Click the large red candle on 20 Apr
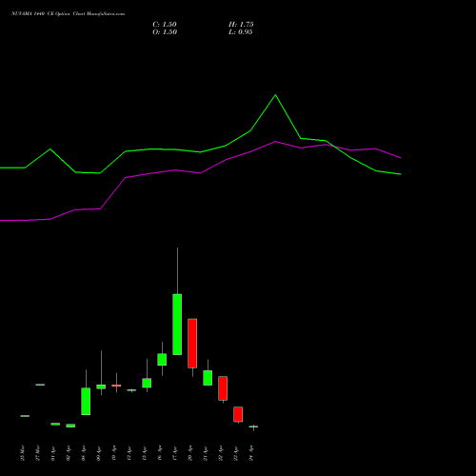476x476 pixels. click(192, 344)
